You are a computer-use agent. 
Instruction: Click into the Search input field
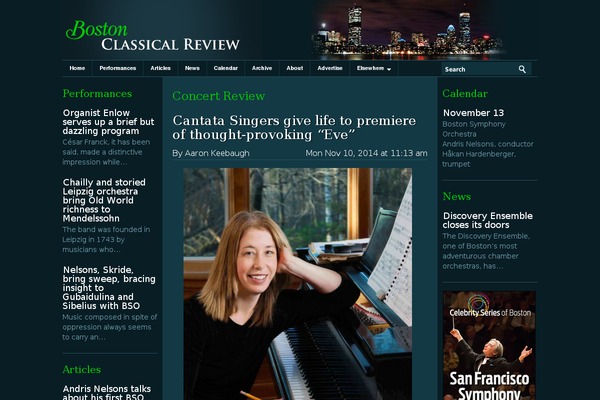point(479,69)
